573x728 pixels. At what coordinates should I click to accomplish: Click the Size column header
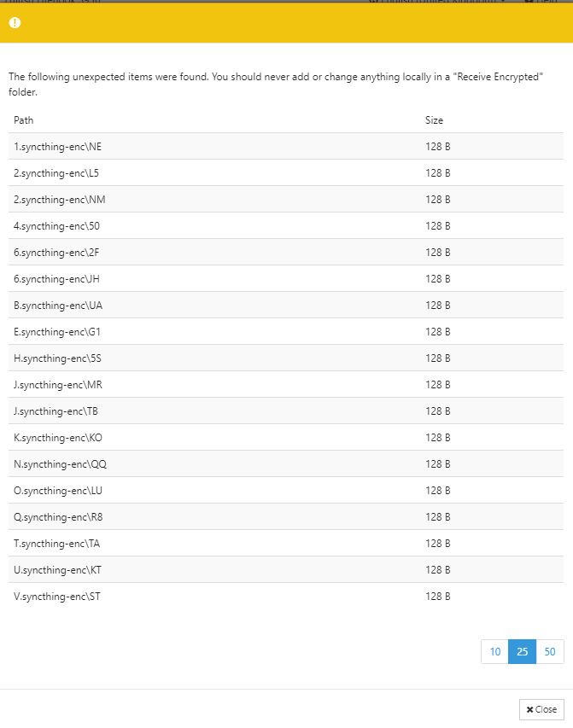[435, 120]
